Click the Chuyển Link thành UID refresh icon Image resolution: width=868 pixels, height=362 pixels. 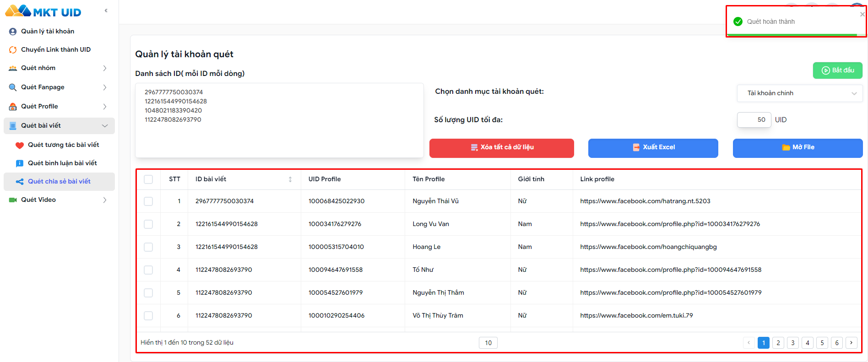13,50
